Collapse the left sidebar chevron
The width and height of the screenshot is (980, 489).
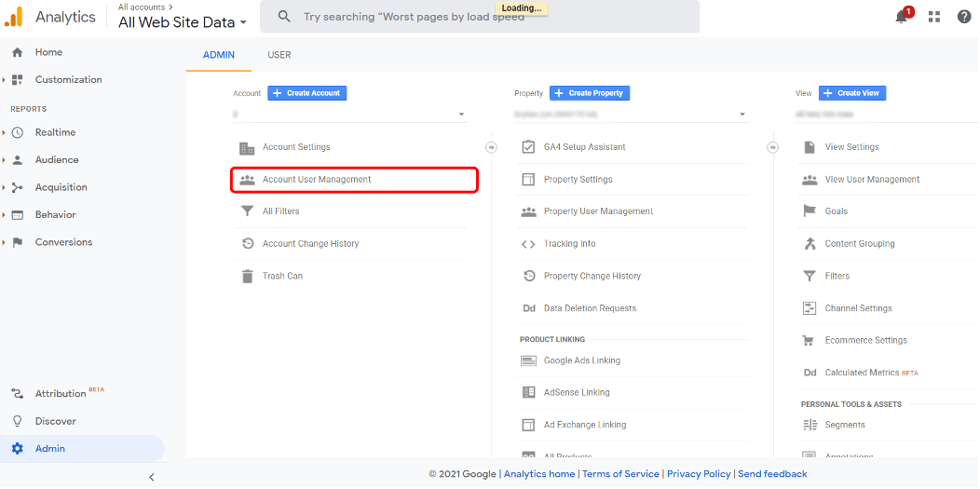click(x=151, y=477)
